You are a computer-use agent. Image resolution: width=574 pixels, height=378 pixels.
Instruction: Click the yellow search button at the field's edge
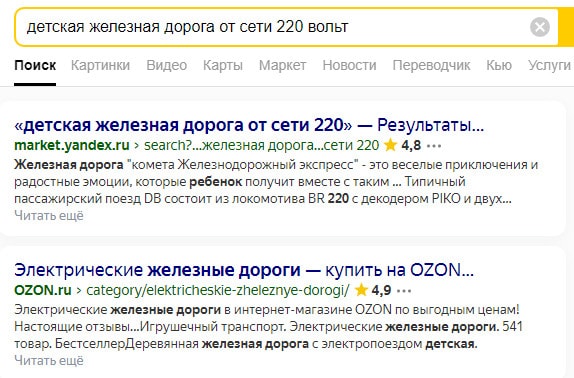coord(566,27)
